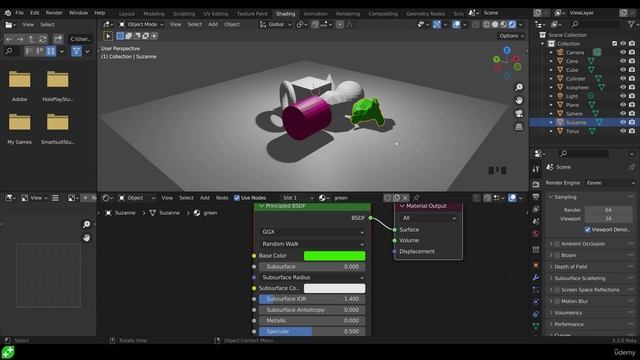640x360 pixels.
Task: Hide Suzanne with its eye icon
Action: tap(623, 122)
